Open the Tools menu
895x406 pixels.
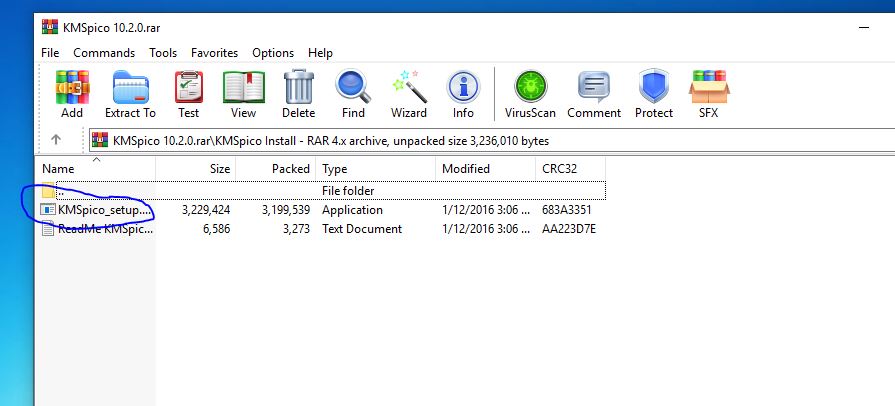pos(163,53)
